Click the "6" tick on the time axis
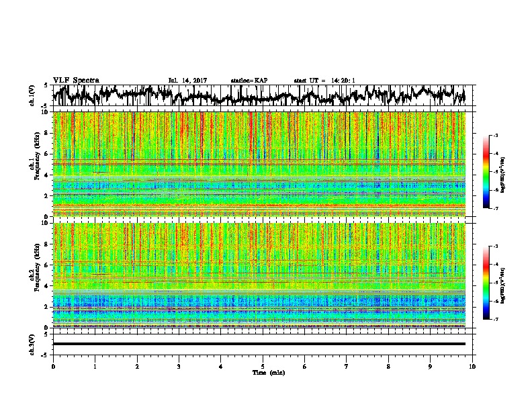This screenshot has width=532, height=411. tap(305, 367)
